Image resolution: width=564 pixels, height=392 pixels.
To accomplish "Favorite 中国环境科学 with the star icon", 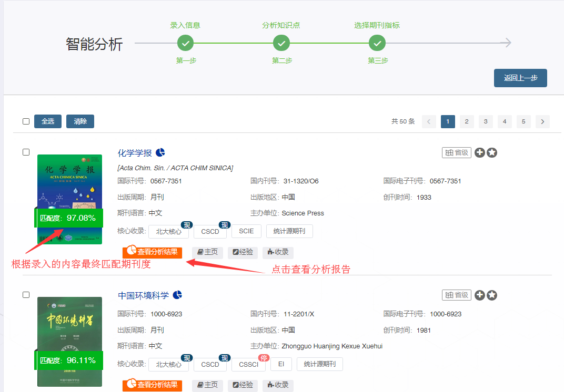I will coord(492,295).
